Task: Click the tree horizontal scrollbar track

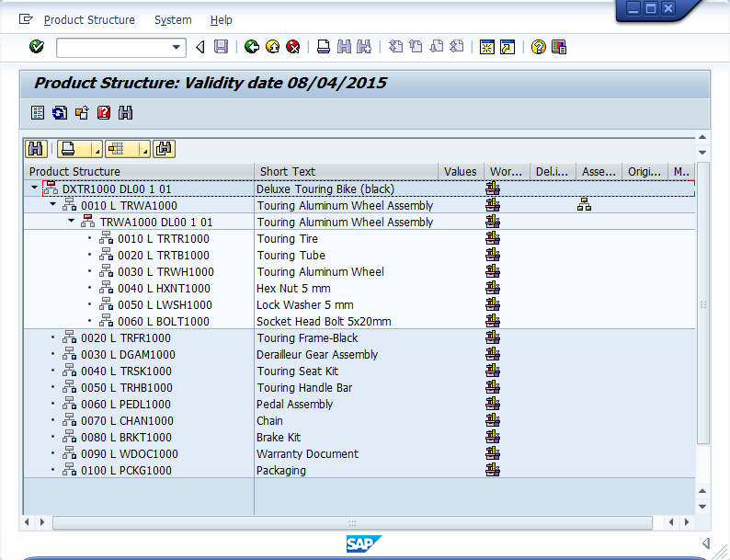Action: pos(352,523)
